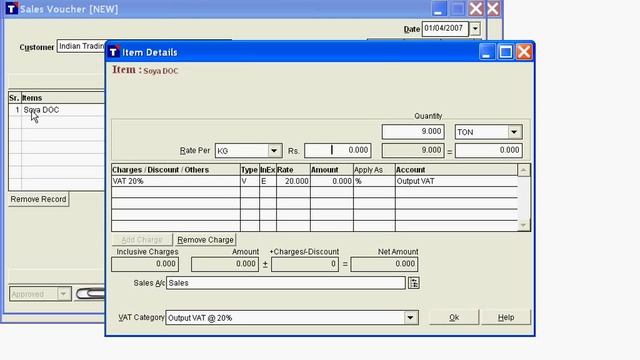This screenshot has width=640, height=360.
Task: Click Remove Record in Sales Voucher
Action: [38, 199]
